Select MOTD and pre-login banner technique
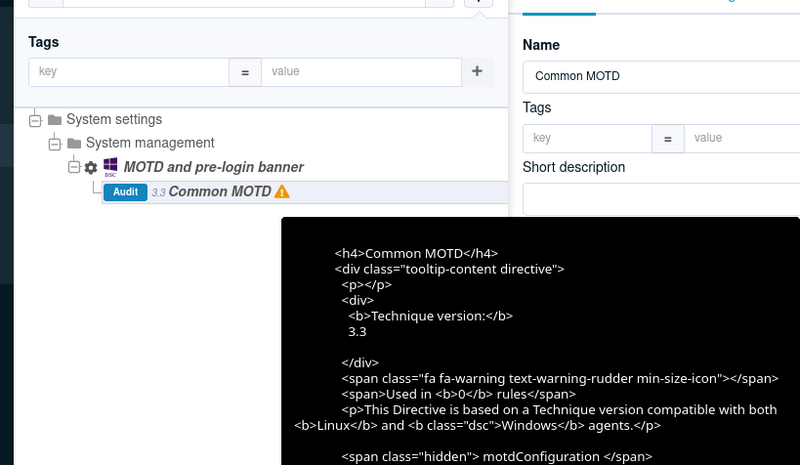The image size is (800, 465). tap(213, 167)
